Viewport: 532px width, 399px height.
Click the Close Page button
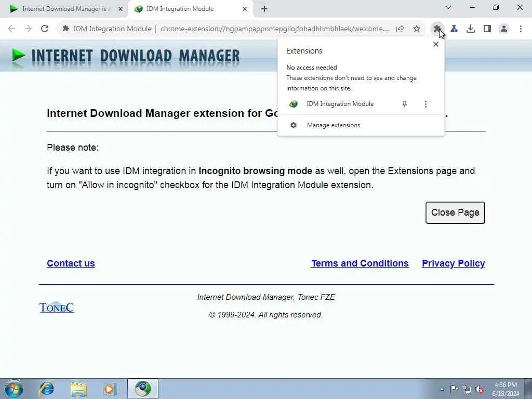[x=455, y=212]
